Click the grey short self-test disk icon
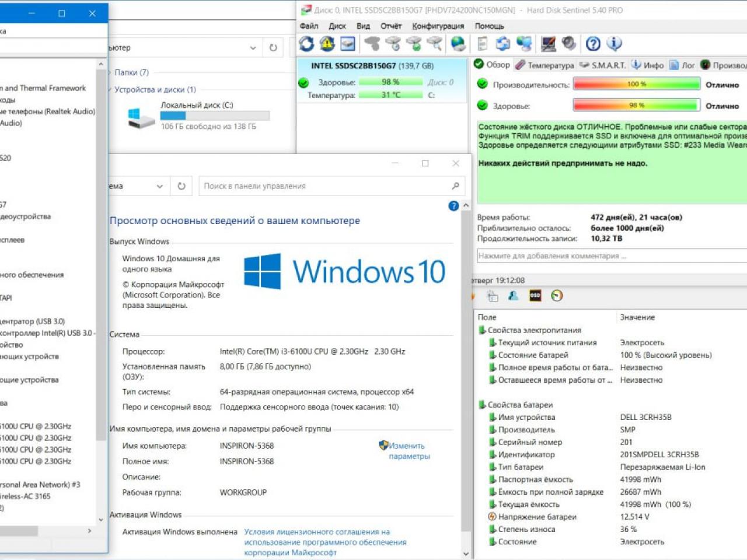This screenshot has width=747, height=560. point(372,44)
